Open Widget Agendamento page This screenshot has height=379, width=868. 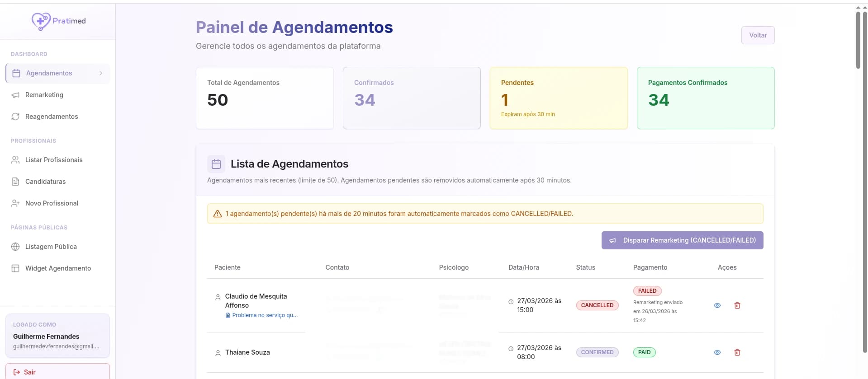58,268
